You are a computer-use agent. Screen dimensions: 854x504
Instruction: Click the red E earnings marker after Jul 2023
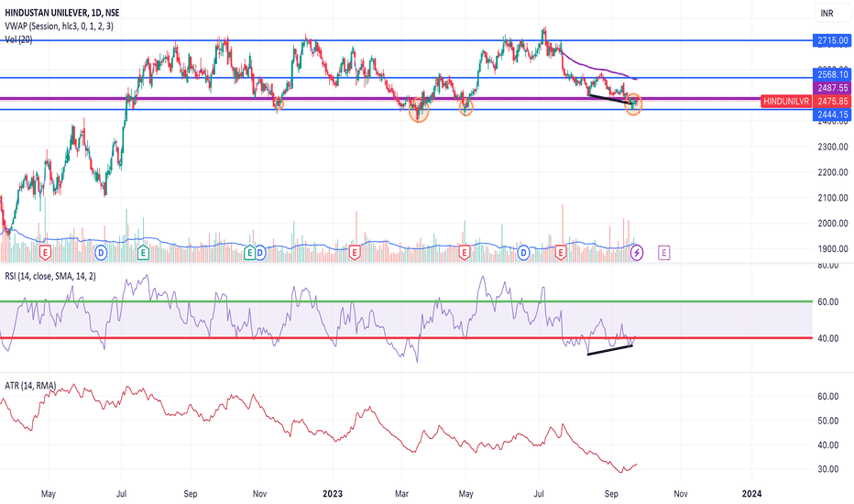(561, 252)
